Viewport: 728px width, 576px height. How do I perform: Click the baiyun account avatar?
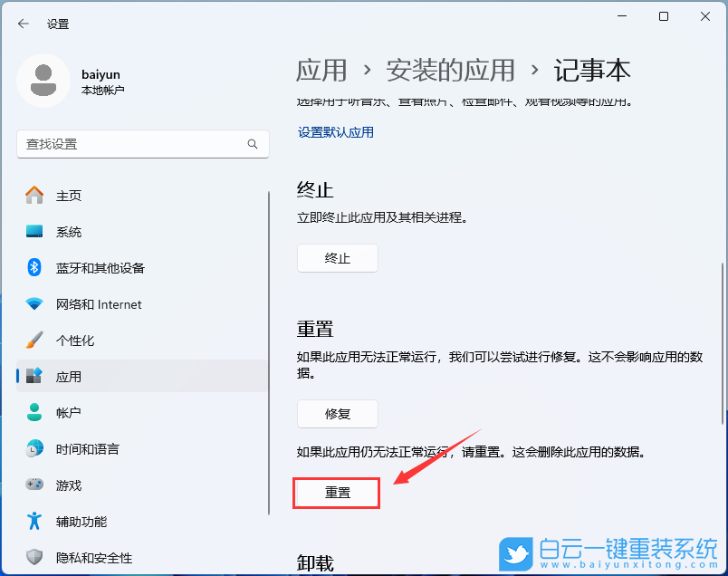coord(43,81)
